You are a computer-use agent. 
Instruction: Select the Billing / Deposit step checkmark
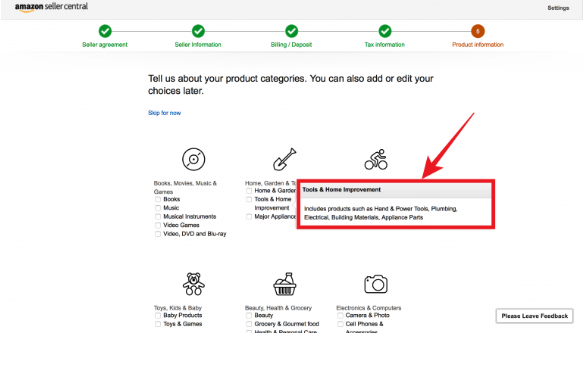point(291,31)
